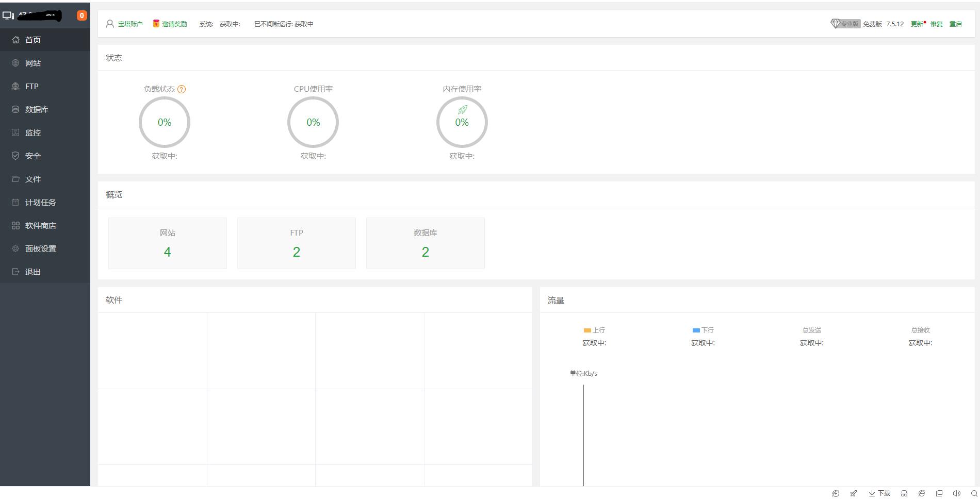Screen dimensions: 980x500
Task: Click the home icon beside 首页
Action: 15,40
